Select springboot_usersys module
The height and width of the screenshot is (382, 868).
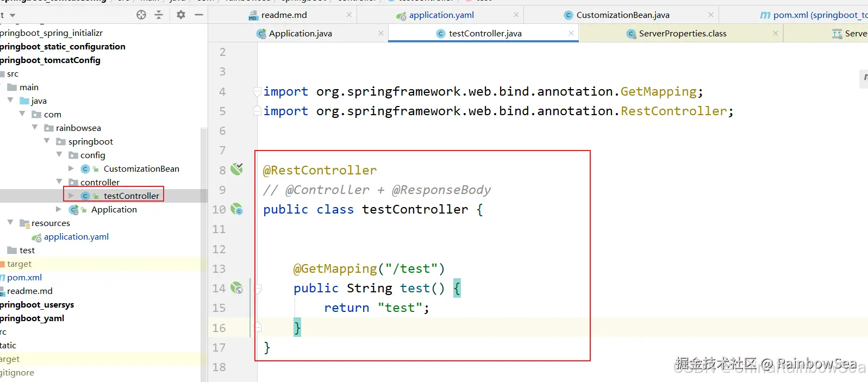(37, 304)
